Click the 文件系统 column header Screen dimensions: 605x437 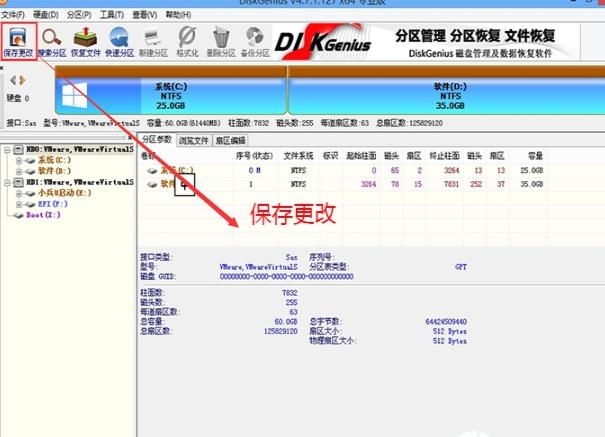point(299,156)
